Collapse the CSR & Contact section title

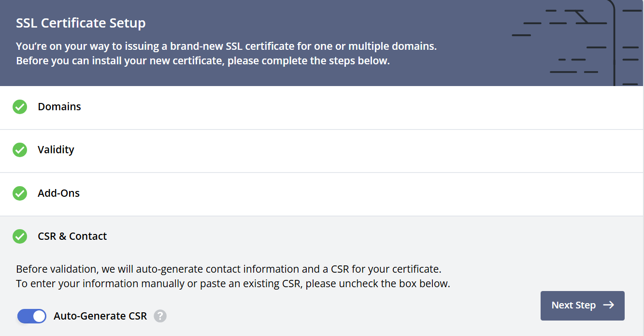(x=72, y=236)
